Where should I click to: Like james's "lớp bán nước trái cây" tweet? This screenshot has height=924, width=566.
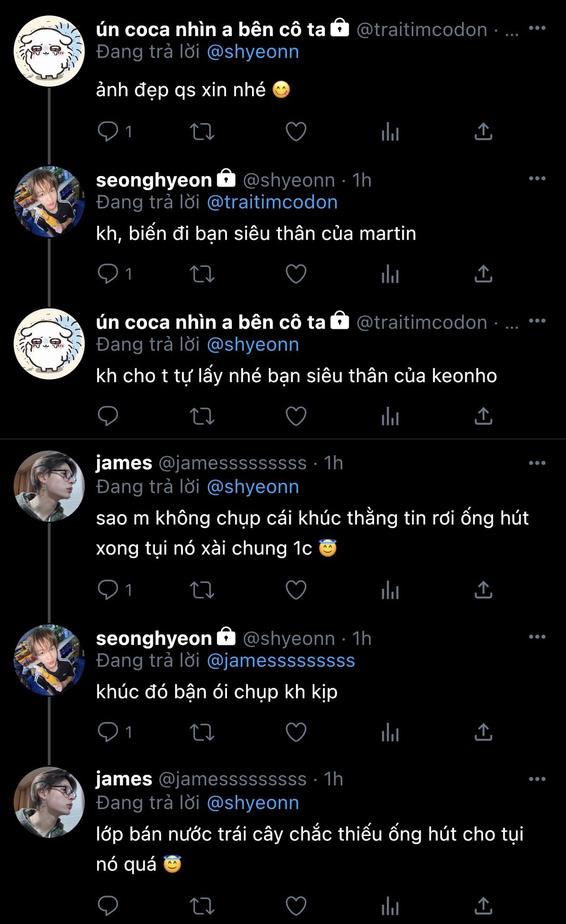[x=296, y=906]
